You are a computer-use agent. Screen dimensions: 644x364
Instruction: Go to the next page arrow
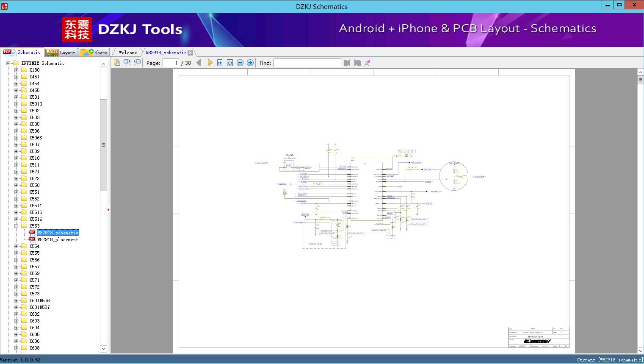click(210, 63)
